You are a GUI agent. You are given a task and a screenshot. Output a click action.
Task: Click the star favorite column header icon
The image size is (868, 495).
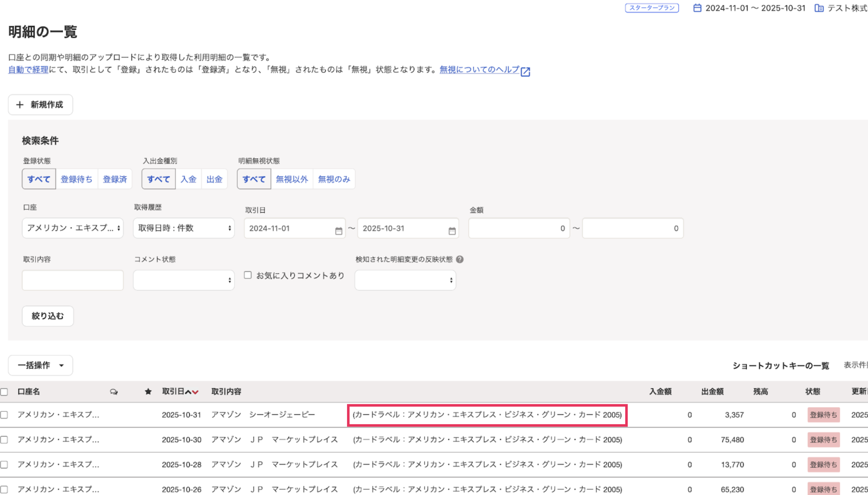[x=148, y=392]
